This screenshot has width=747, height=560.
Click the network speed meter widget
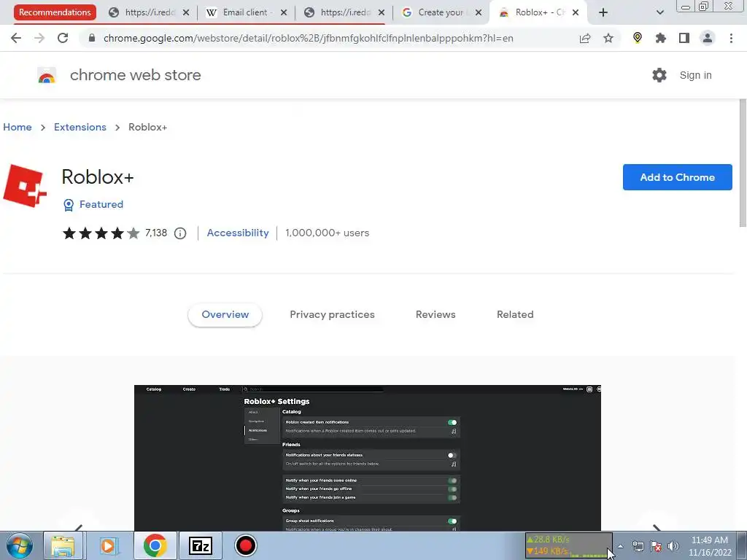point(568,545)
